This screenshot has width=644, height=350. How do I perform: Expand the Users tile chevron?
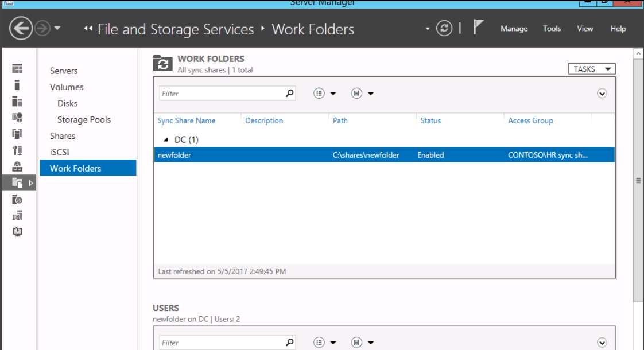(x=602, y=343)
